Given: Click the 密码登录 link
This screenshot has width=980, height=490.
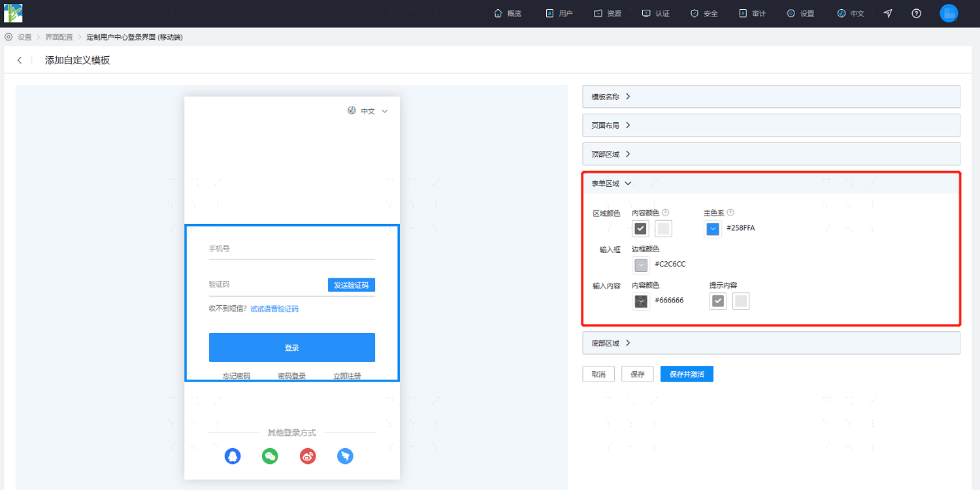Looking at the screenshot, I should [292, 376].
